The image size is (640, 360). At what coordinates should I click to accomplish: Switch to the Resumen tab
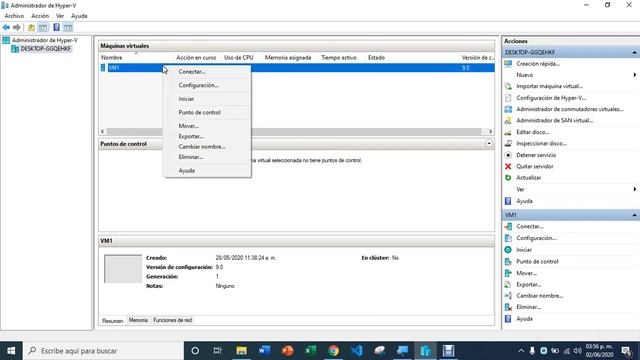(112, 321)
